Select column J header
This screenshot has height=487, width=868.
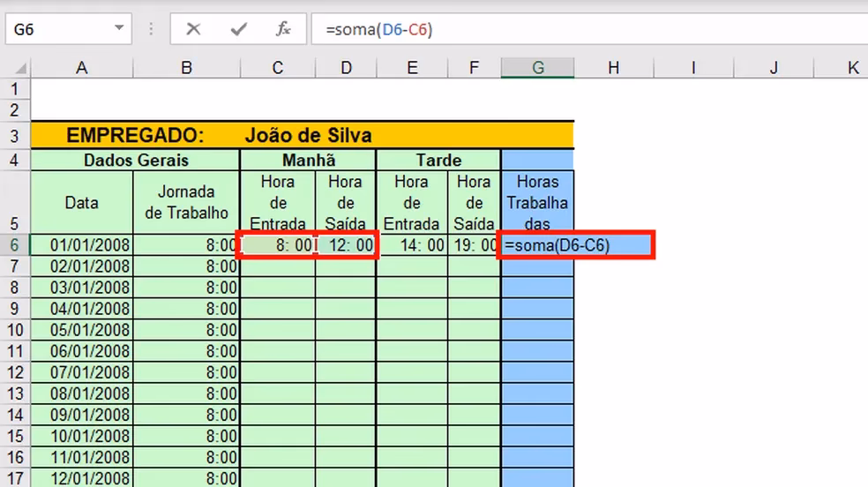[774, 68]
